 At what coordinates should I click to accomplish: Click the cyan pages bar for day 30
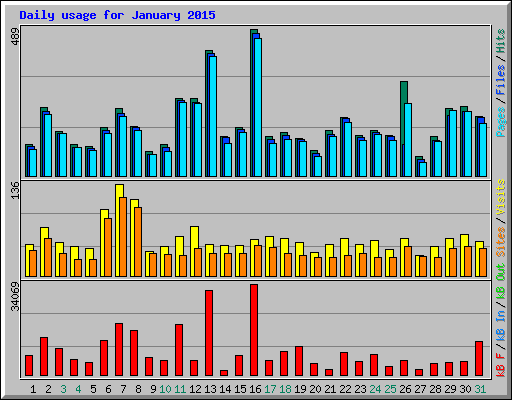coord(468,144)
